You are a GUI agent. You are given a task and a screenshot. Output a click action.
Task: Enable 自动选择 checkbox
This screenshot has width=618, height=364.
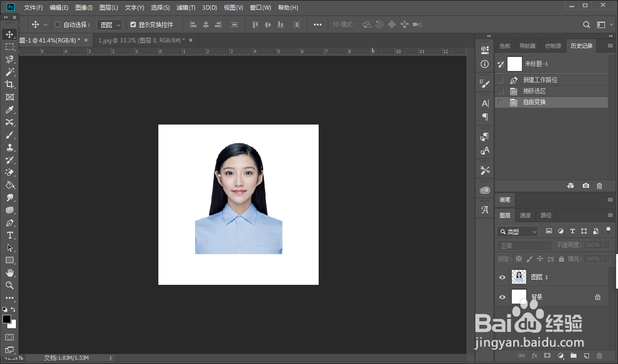coord(58,25)
